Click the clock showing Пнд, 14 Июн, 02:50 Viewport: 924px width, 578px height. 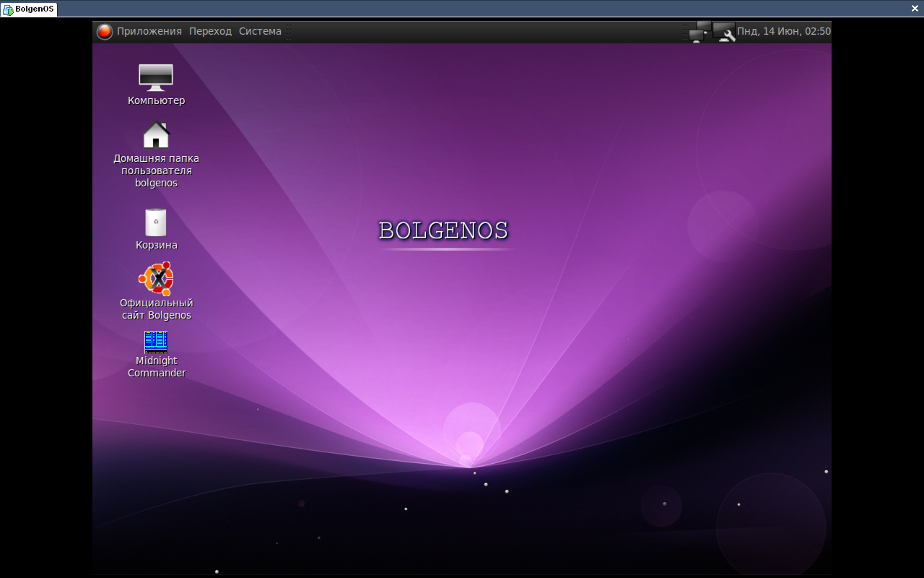[784, 32]
